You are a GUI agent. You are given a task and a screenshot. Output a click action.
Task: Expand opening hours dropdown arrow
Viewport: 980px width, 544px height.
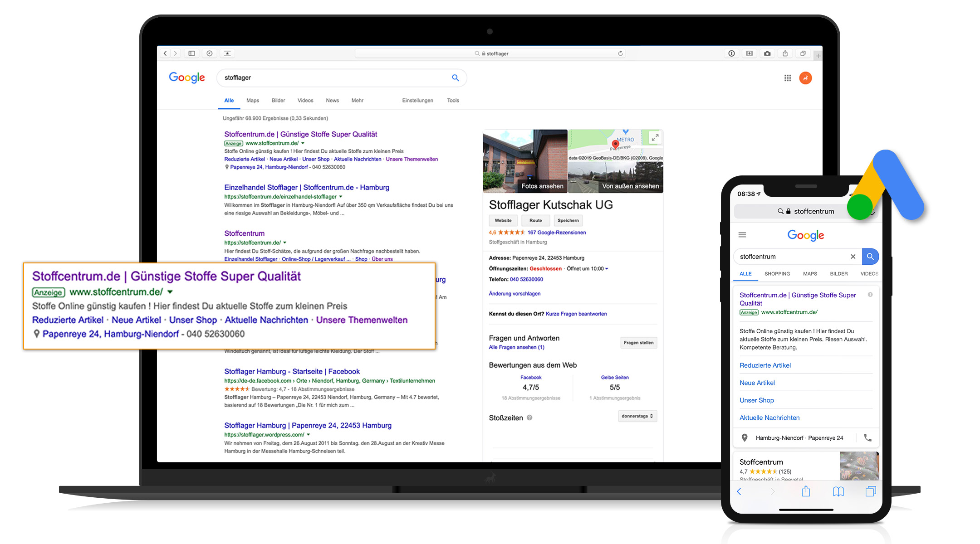point(607,269)
